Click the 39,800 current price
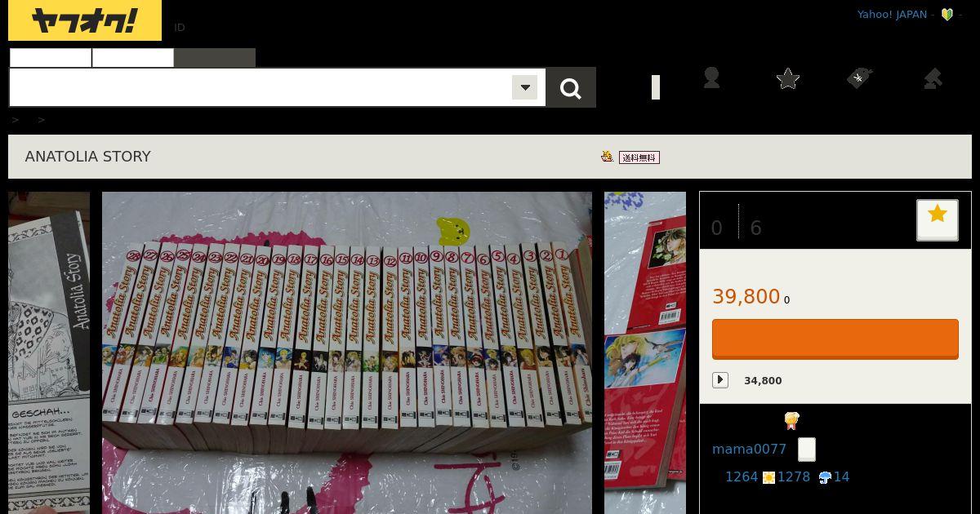 [x=746, y=296]
